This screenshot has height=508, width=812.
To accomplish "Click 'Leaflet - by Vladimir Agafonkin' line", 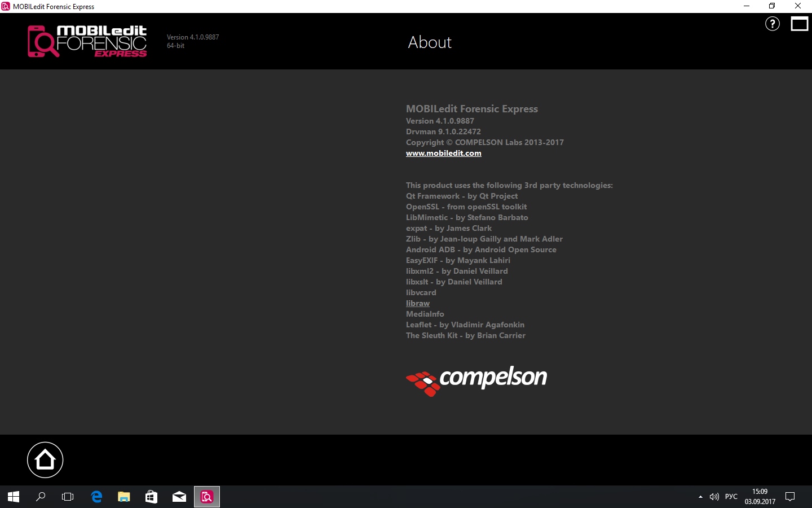I will 465,325.
